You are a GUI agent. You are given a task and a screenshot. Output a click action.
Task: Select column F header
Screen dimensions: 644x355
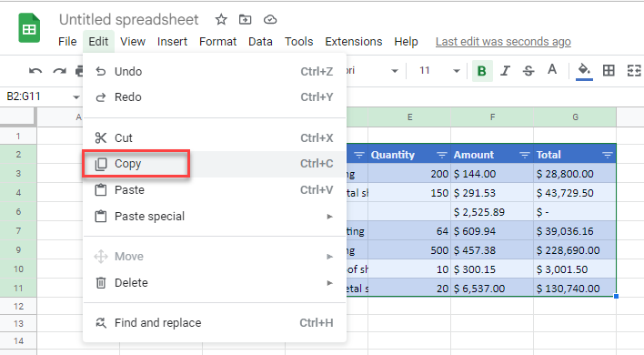(492, 117)
